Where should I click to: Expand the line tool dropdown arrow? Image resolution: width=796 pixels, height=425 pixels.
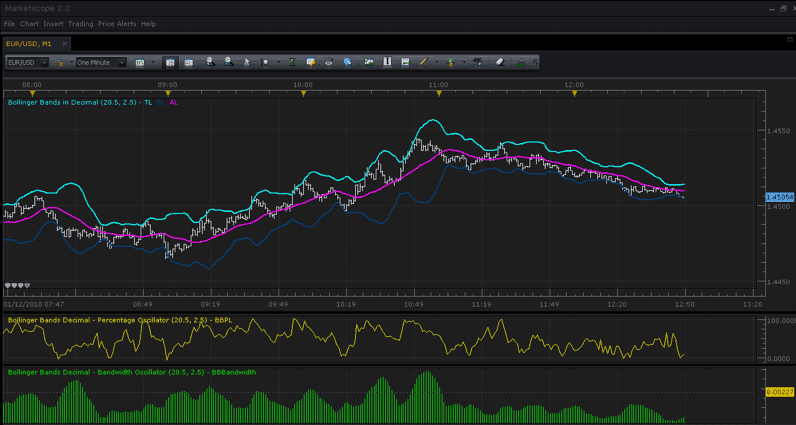pyautogui.click(x=437, y=62)
